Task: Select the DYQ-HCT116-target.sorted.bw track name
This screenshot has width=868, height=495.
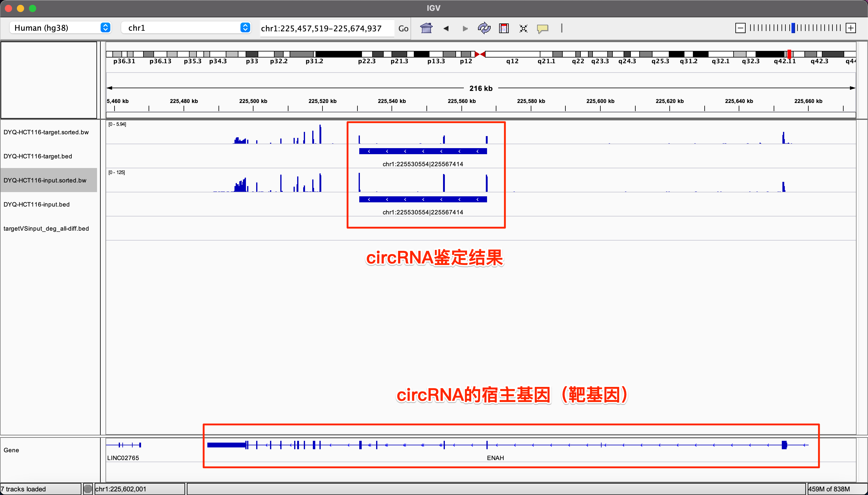Action: click(46, 132)
